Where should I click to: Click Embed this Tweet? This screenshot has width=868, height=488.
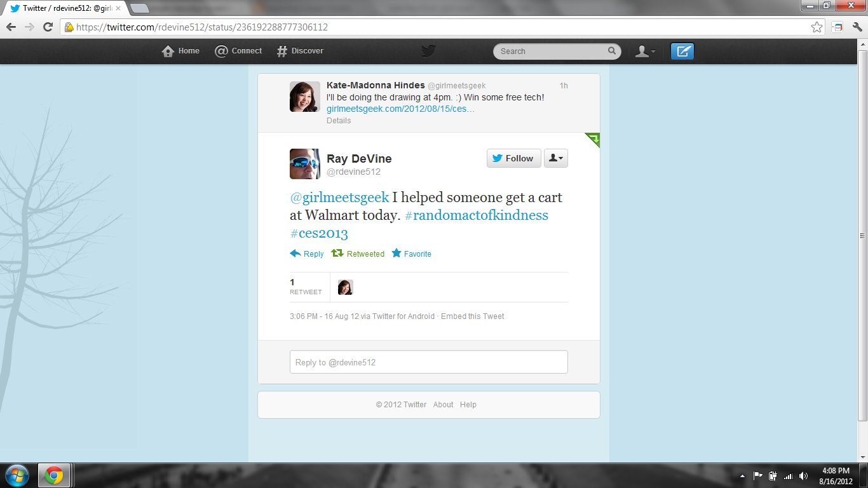473,316
